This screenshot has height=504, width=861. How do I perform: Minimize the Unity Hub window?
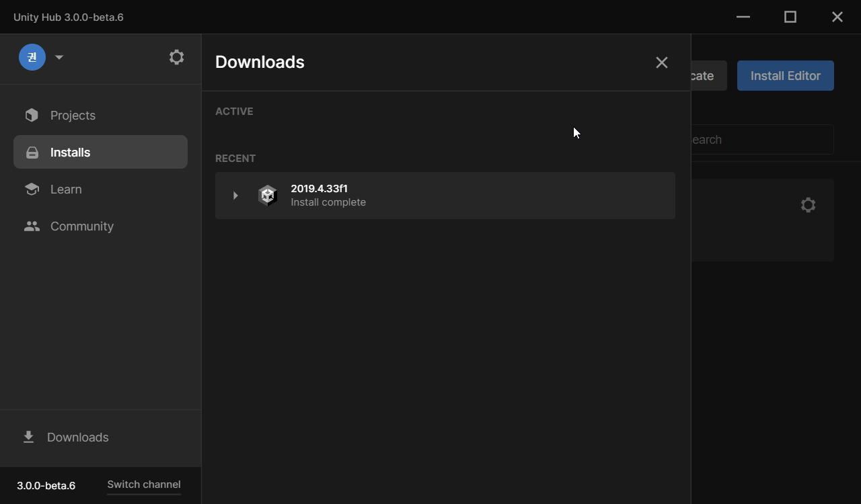click(743, 17)
